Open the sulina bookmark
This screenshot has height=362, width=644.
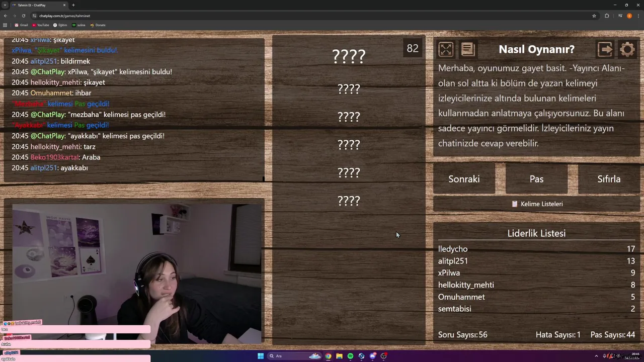pos(79,25)
